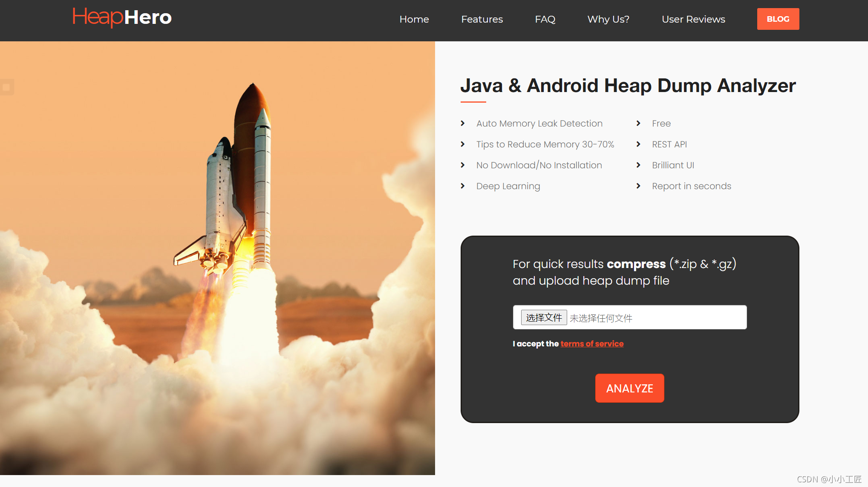Screen dimensions: 868x487
Task: Click the choose file button (选择文件)
Action: point(544,317)
